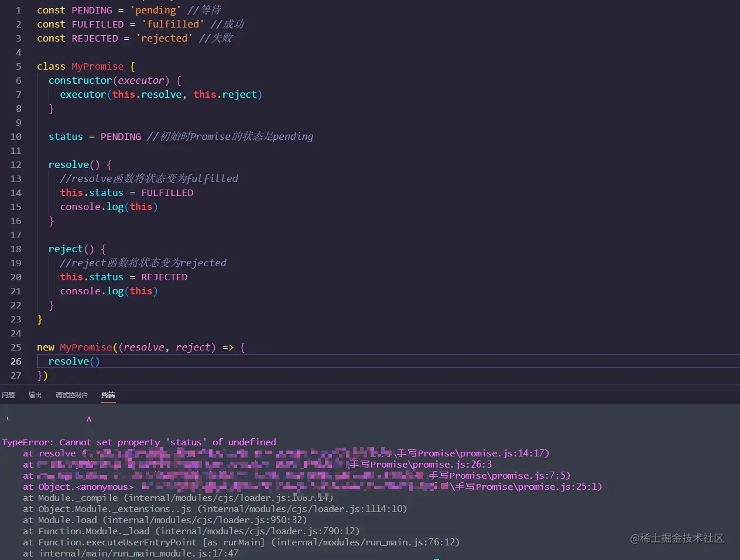Click the 'new' keyword on line 25

pos(46,347)
